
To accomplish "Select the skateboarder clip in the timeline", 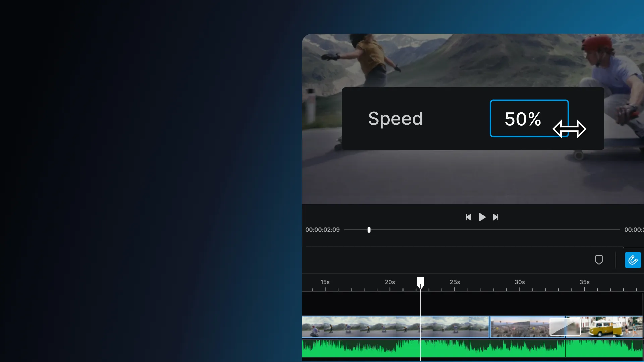I will [369, 327].
